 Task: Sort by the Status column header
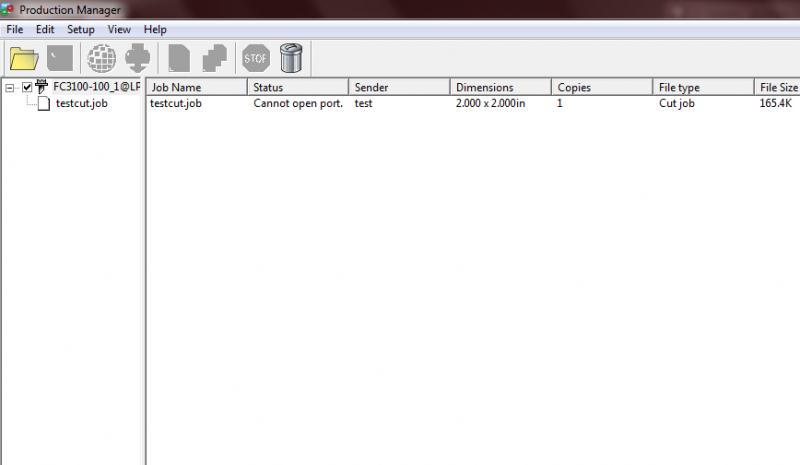coord(298,87)
